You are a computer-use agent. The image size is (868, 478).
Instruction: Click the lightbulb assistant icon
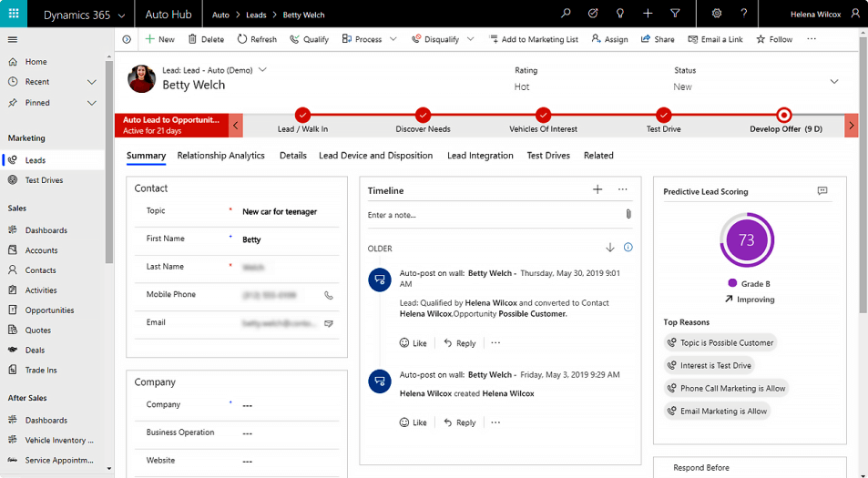(x=620, y=14)
